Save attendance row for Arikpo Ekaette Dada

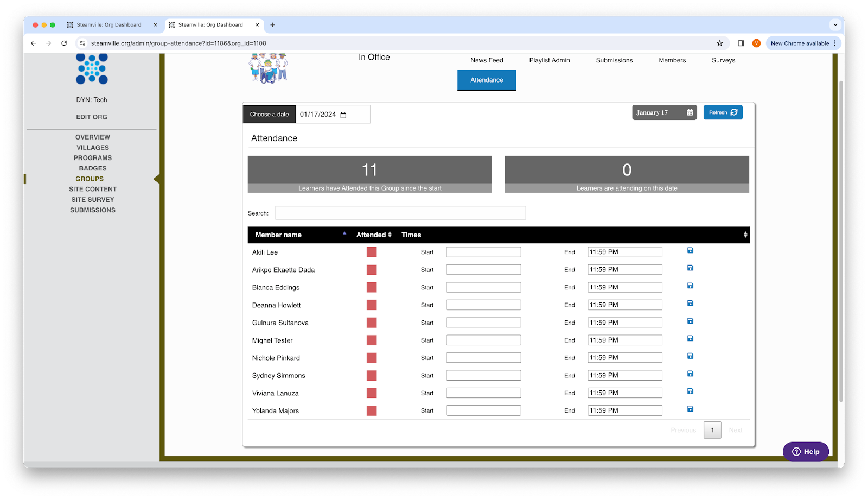tap(690, 268)
